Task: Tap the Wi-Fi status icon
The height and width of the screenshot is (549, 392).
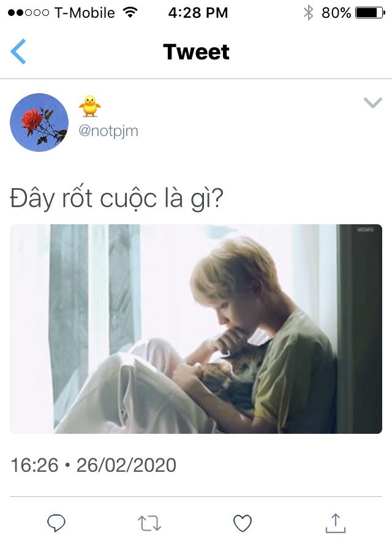Action: tap(130, 13)
